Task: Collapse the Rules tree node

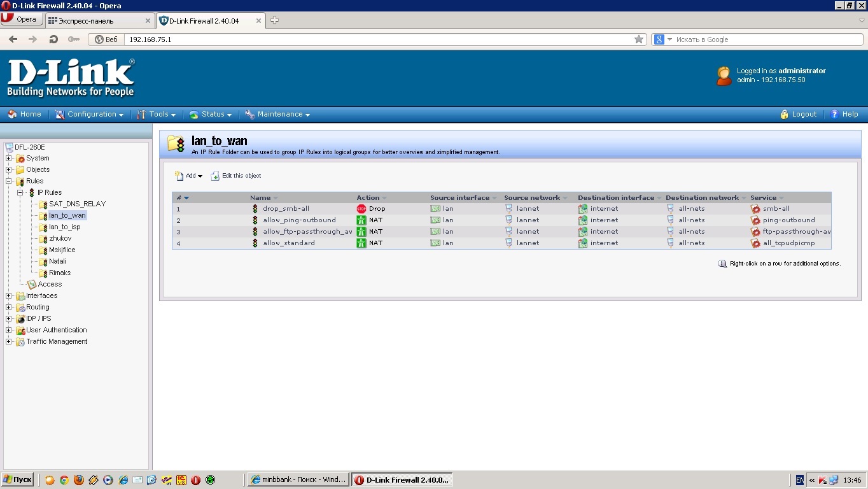Action: 9,181
